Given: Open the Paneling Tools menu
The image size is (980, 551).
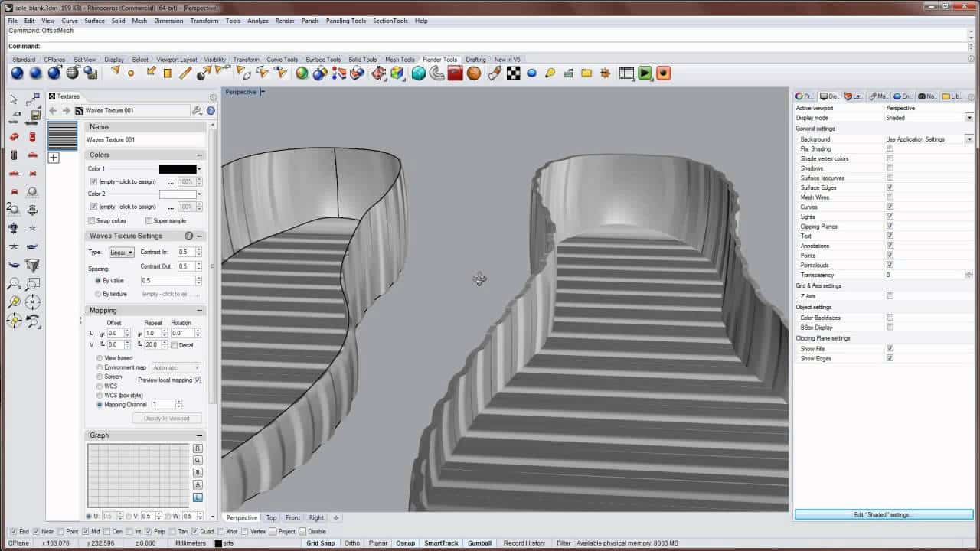Looking at the screenshot, I should pos(346,21).
